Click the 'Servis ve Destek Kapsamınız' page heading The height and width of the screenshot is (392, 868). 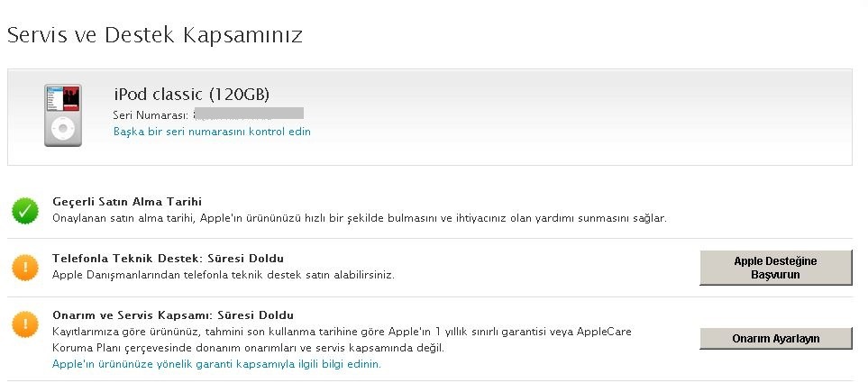click(x=154, y=35)
